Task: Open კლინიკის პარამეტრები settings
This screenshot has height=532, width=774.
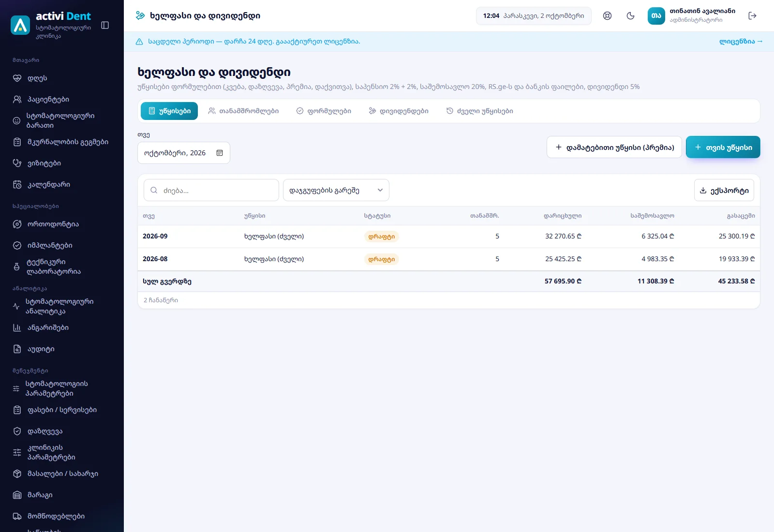Action: (x=62, y=452)
